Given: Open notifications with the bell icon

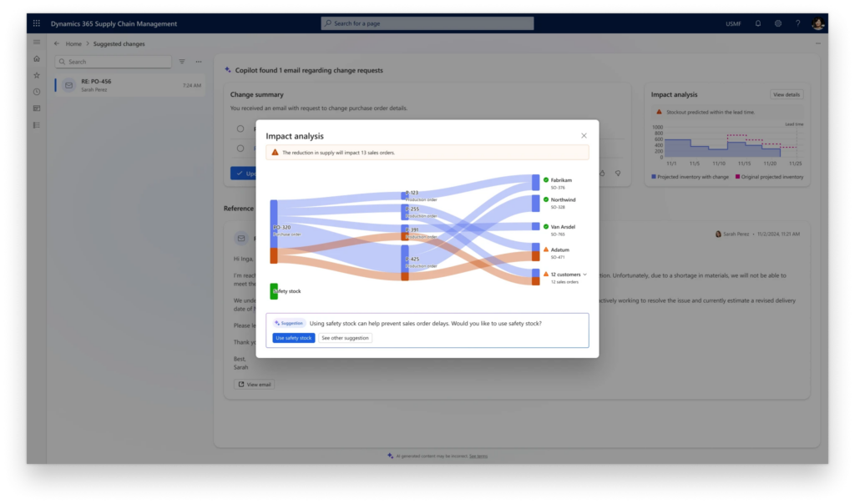Looking at the screenshot, I should pyautogui.click(x=757, y=23).
